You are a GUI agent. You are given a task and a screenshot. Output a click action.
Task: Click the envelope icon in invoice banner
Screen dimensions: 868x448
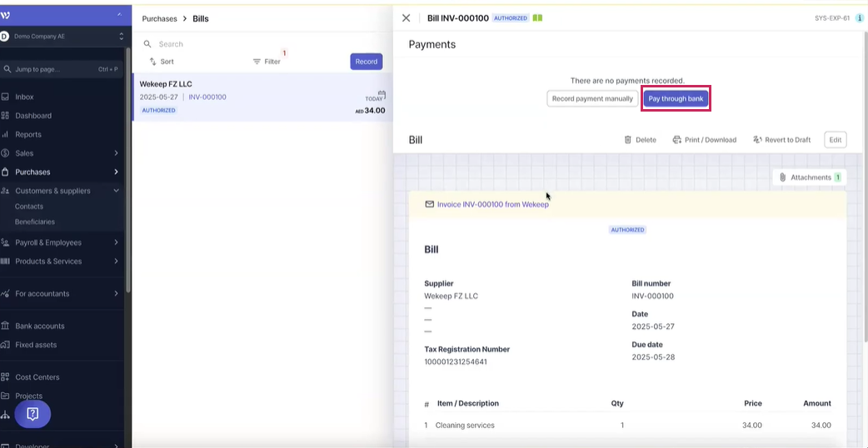(x=430, y=204)
